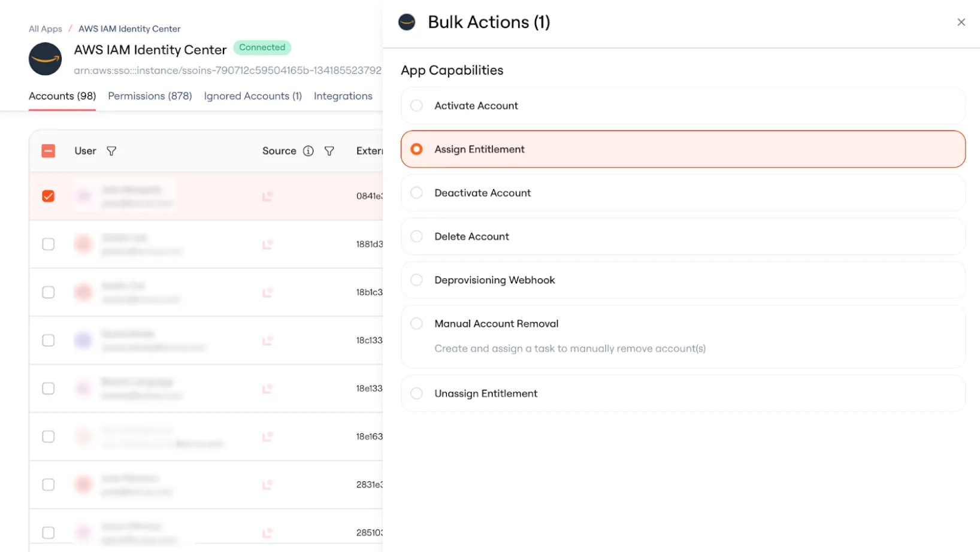Viewport: 980px width, 552px height.
Task: Check the row with ID 18e163
Action: 49,436
